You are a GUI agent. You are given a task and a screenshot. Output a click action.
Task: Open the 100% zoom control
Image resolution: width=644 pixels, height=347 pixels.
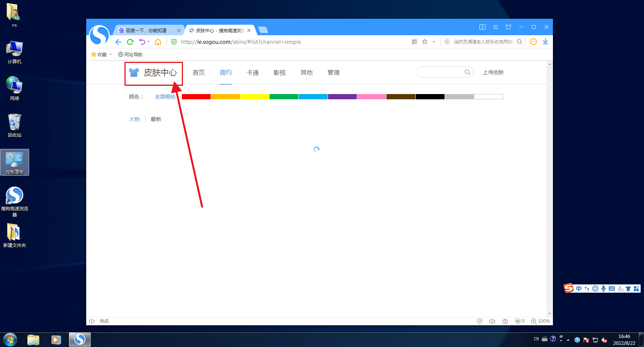point(541,321)
